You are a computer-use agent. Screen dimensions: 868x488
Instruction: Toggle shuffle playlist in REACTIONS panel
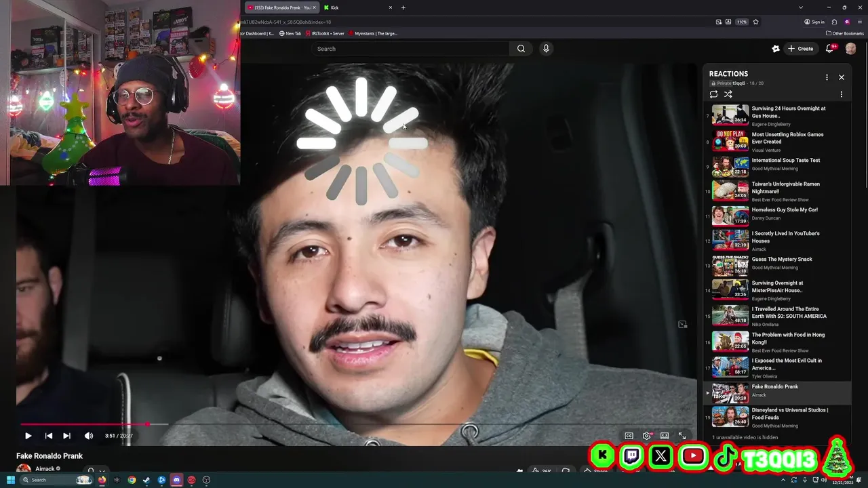coord(728,94)
